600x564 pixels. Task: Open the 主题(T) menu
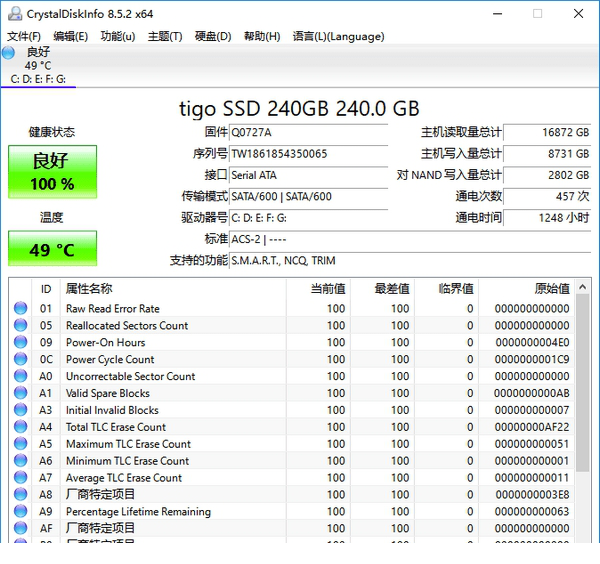coord(164,36)
